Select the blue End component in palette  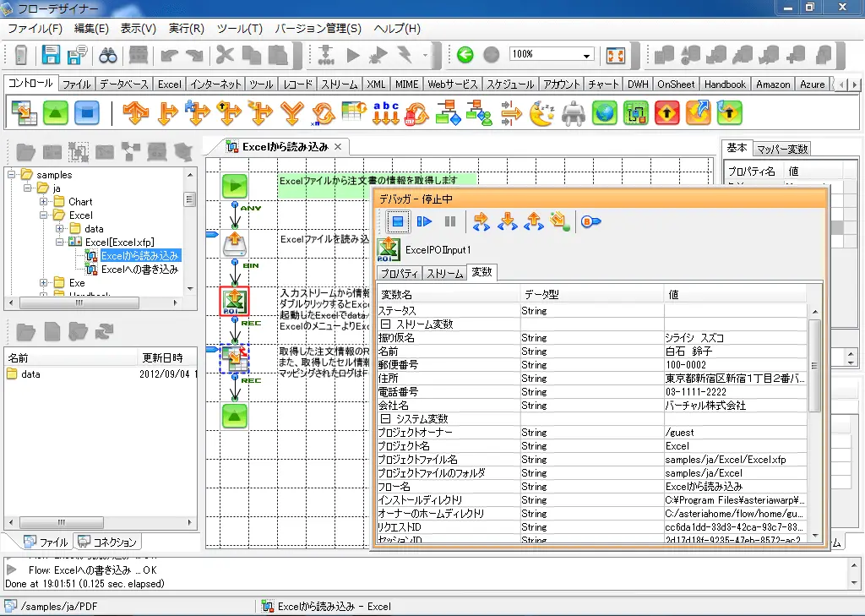pos(87,112)
